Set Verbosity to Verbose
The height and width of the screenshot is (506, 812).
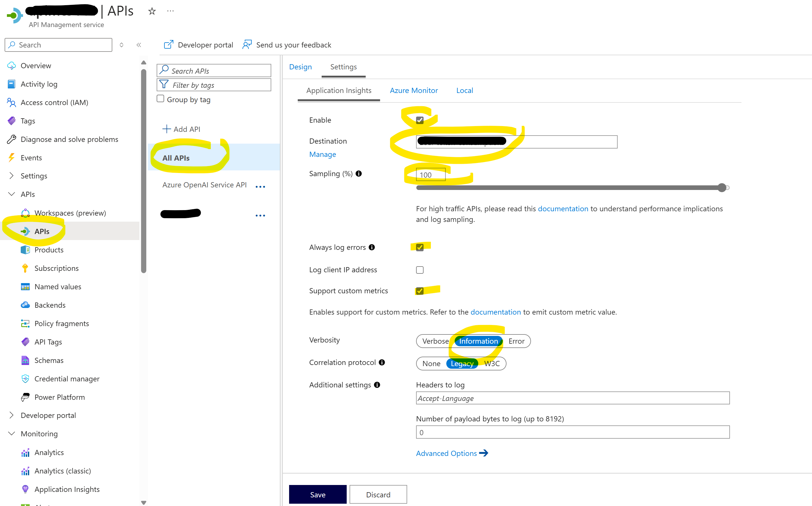pyautogui.click(x=435, y=341)
